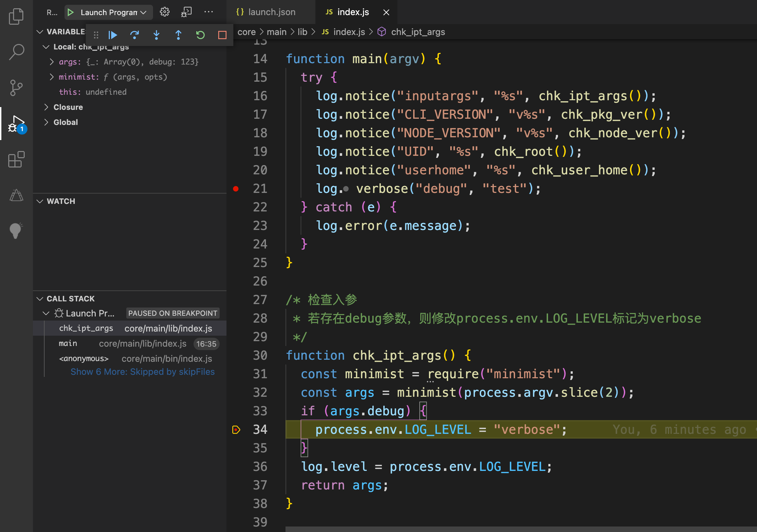The height and width of the screenshot is (532, 757).
Task: Click line number 30 in gutter
Action: (260, 355)
